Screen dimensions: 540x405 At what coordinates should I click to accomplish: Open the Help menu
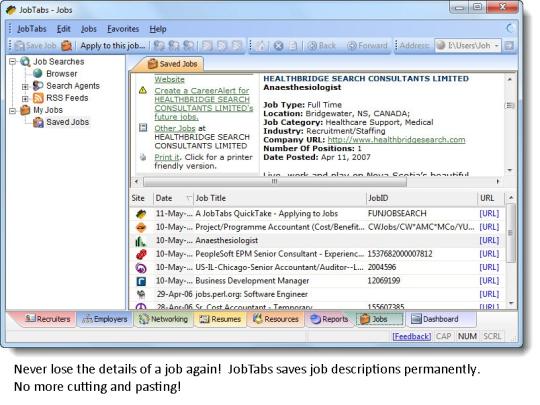click(158, 29)
